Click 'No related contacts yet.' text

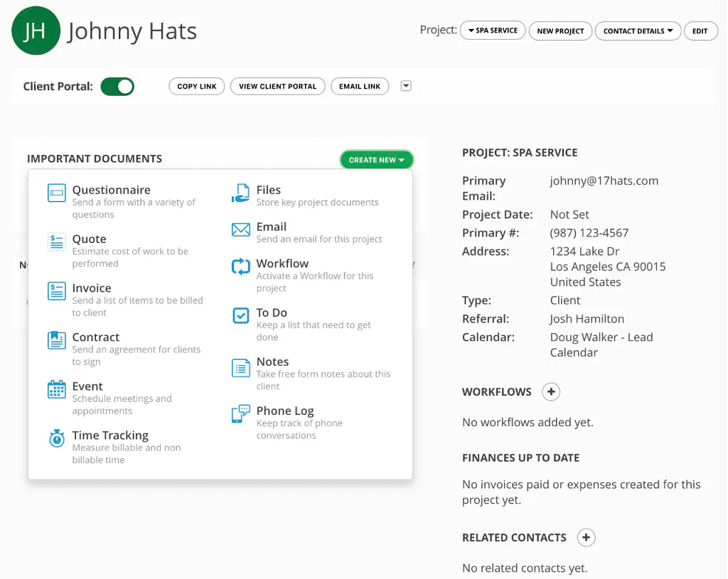coord(525,568)
